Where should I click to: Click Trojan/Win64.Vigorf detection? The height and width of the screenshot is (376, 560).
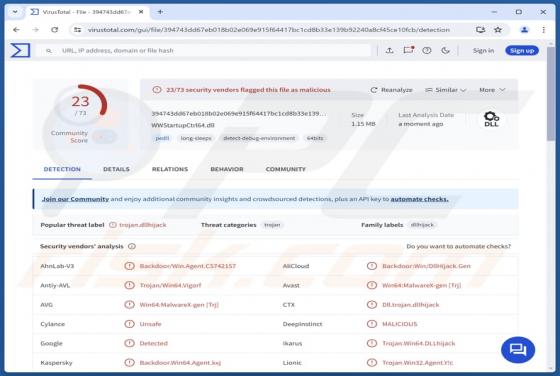[x=170, y=285]
